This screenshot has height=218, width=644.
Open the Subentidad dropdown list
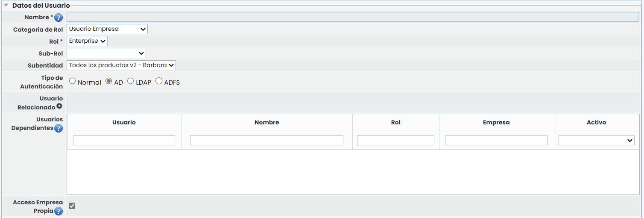click(x=121, y=65)
